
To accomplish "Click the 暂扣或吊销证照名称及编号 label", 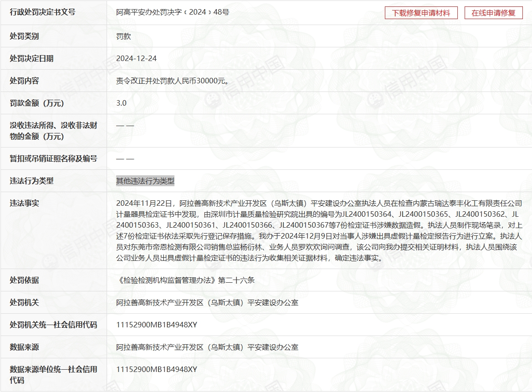I will click(53, 158).
